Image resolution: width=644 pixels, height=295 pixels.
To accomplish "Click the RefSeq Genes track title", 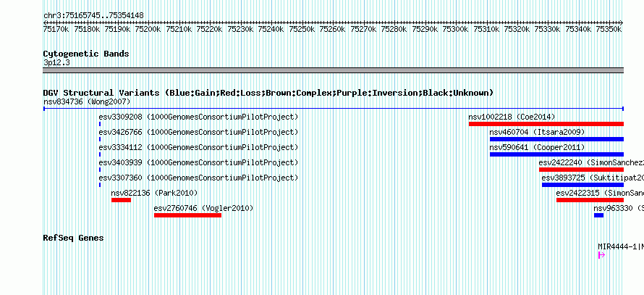I will [x=74, y=238].
